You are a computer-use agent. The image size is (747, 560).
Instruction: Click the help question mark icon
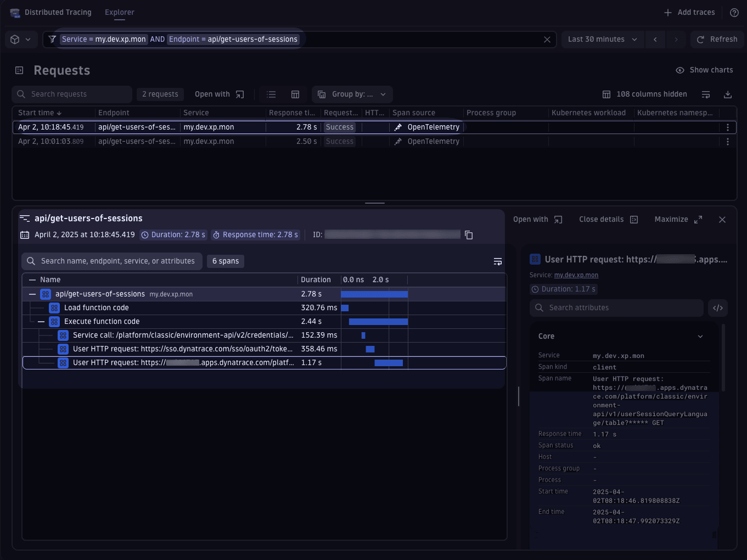[734, 13]
